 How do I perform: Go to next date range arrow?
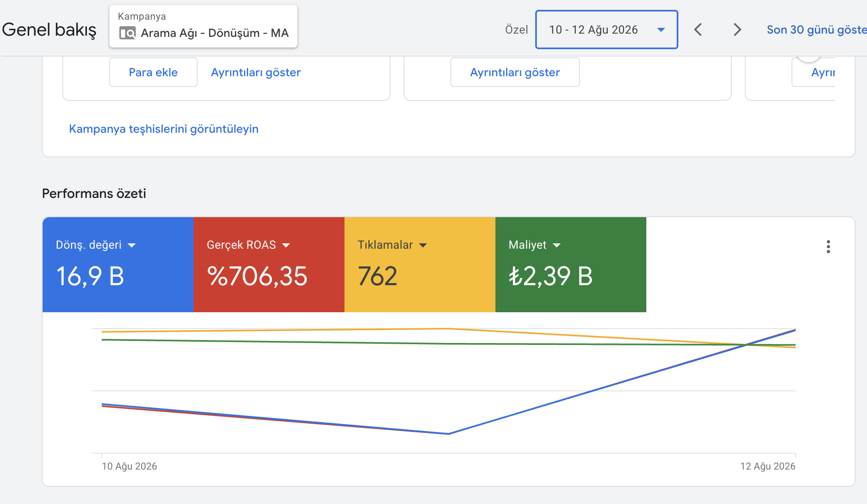[737, 30]
